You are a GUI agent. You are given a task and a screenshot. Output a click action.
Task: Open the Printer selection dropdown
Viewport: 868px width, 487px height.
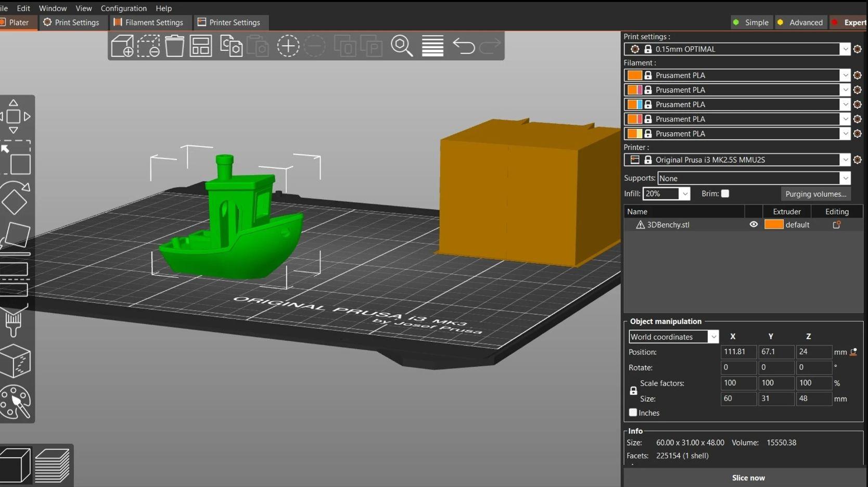(x=846, y=160)
